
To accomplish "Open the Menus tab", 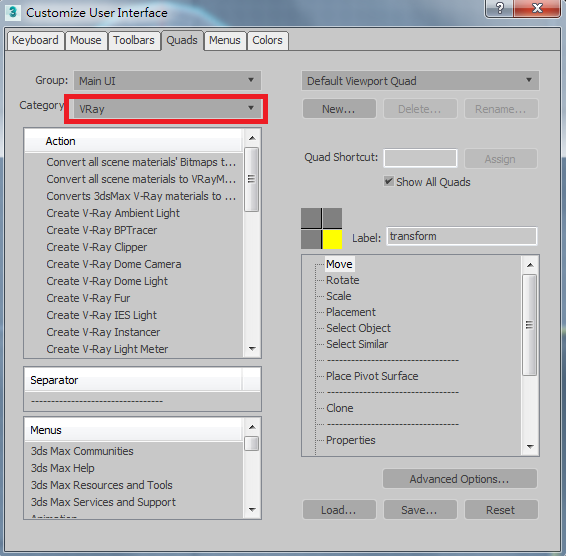I will tap(225, 40).
